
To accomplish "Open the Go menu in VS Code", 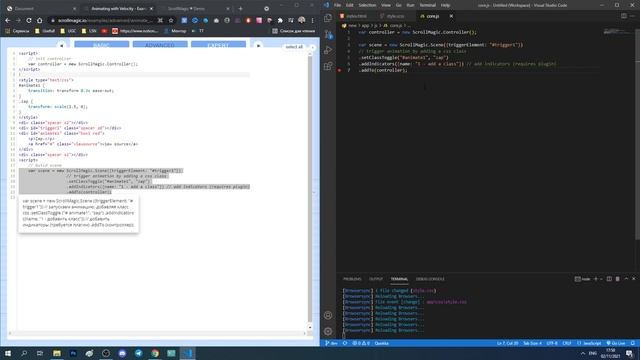I will tap(399, 5).
